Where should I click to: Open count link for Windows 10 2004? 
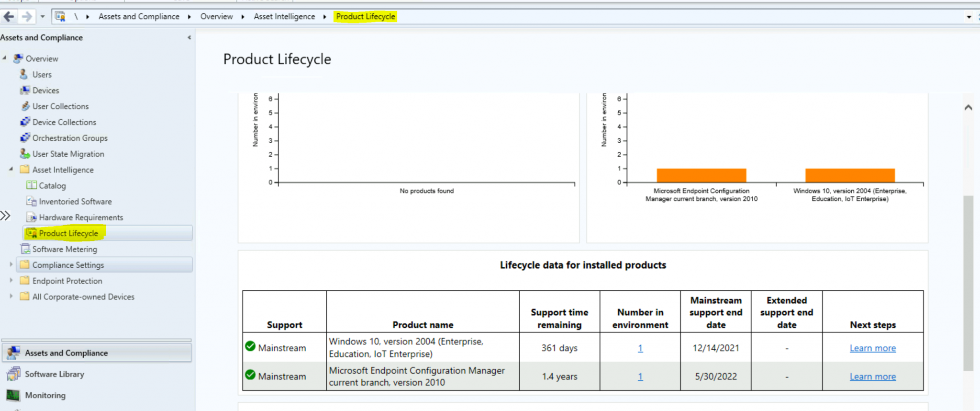pos(640,348)
